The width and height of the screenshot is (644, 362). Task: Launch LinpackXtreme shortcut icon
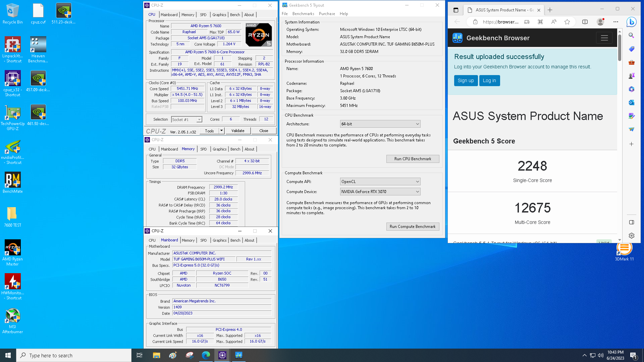[12, 50]
